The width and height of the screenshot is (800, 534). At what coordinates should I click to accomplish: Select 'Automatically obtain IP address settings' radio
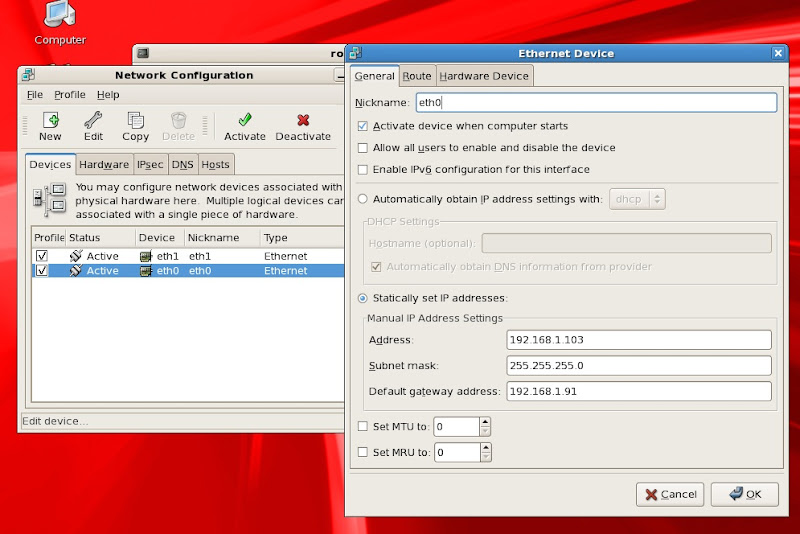click(363, 199)
